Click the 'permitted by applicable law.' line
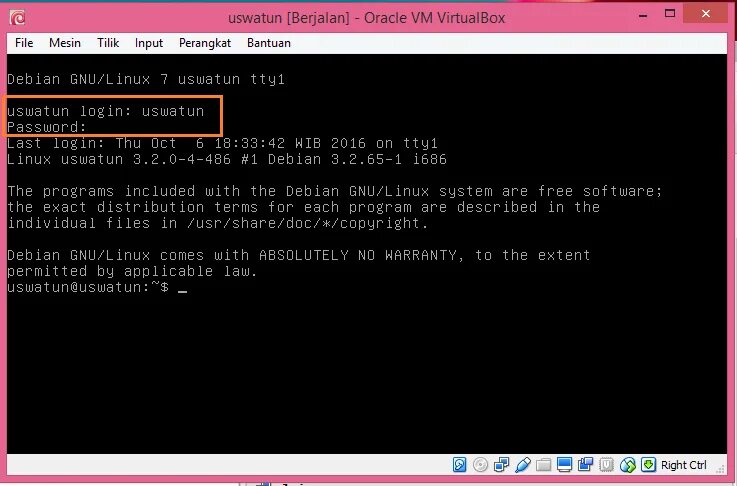737x486 pixels. (x=133, y=271)
